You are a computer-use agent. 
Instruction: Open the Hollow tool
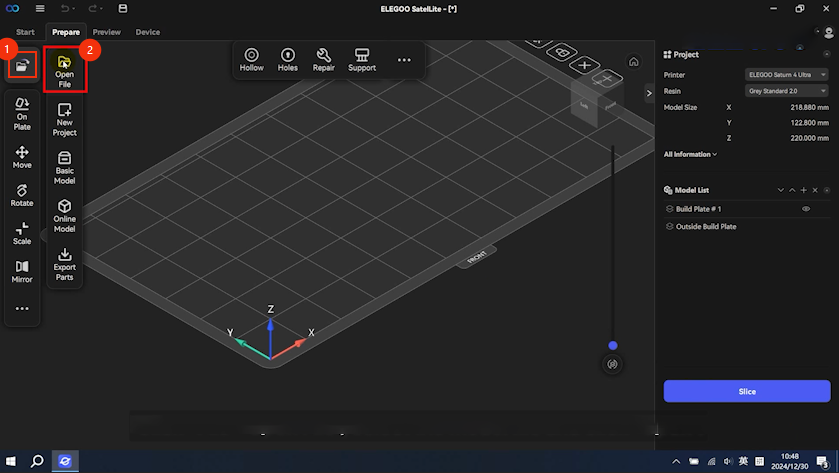pyautogui.click(x=251, y=59)
